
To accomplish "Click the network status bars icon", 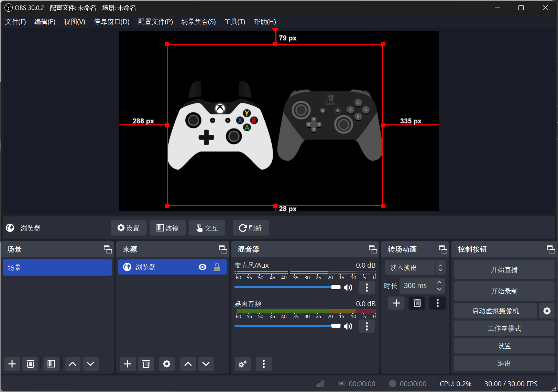I will pos(320,383).
